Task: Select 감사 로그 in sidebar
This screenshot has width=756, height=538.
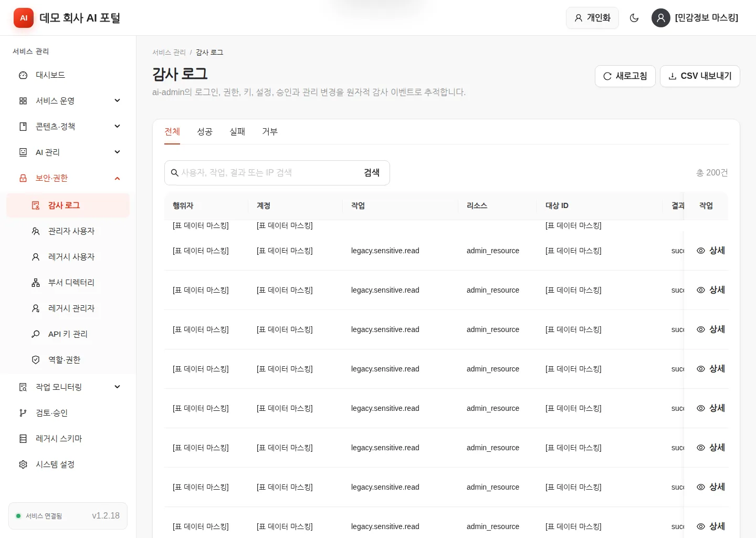Action: [68, 205]
